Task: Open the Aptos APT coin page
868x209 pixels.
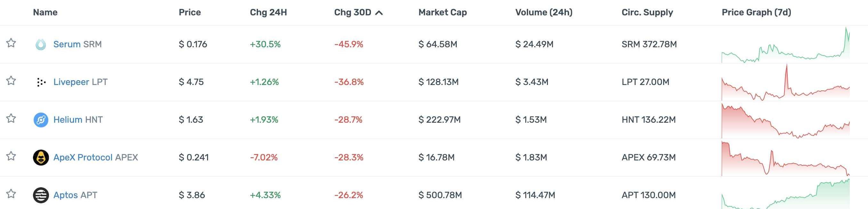Action: click(75, 195)
